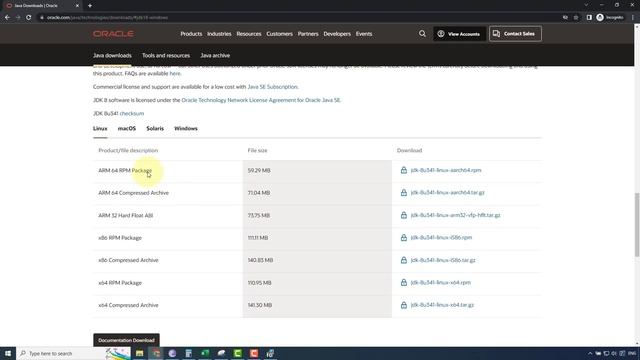Screen dimensions: 640x360
Task: Click lock icon beside arm32-vfp-hflt.tar.gz download
Action: [x=404, y=215]
